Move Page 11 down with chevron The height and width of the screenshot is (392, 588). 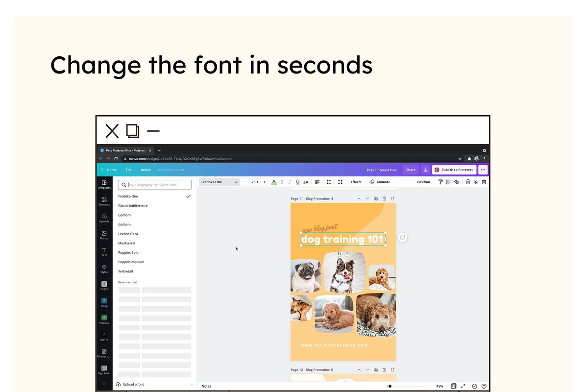pyautogui.click(x=367, y=198)
